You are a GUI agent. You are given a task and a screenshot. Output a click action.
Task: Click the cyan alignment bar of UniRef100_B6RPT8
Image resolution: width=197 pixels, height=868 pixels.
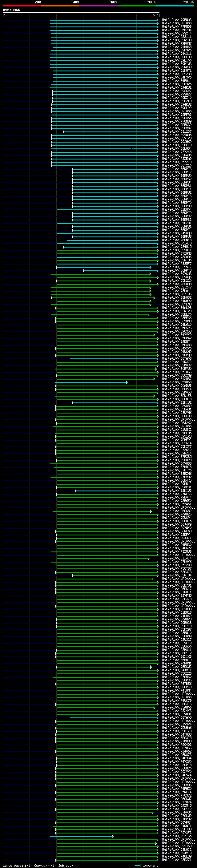[x=121, y=271]
